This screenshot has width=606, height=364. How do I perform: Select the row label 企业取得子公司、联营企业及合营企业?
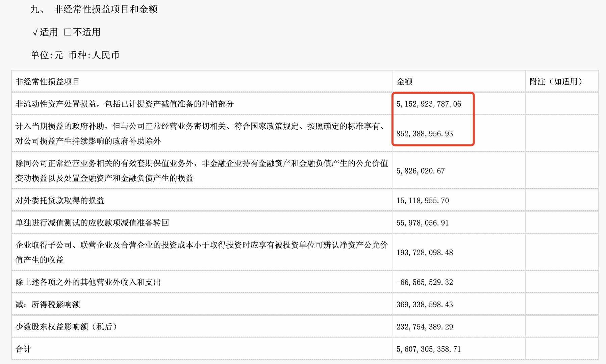click(x=84, y=245)
